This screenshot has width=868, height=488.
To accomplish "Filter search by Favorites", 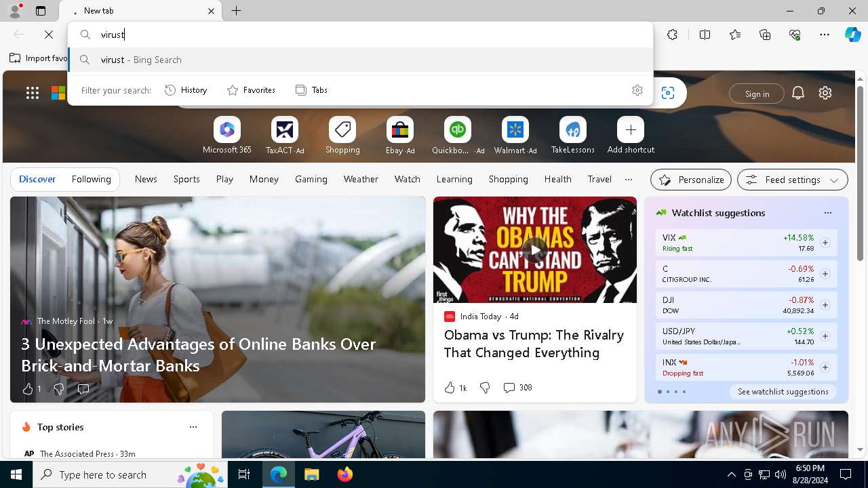I will (251, 90).
